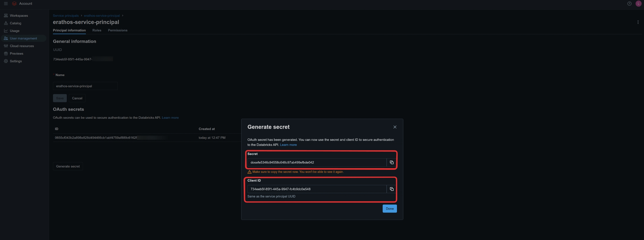The image size is (644, 240).
Task: Copy the Secret value to clipboard
Action: coord(392,162)
